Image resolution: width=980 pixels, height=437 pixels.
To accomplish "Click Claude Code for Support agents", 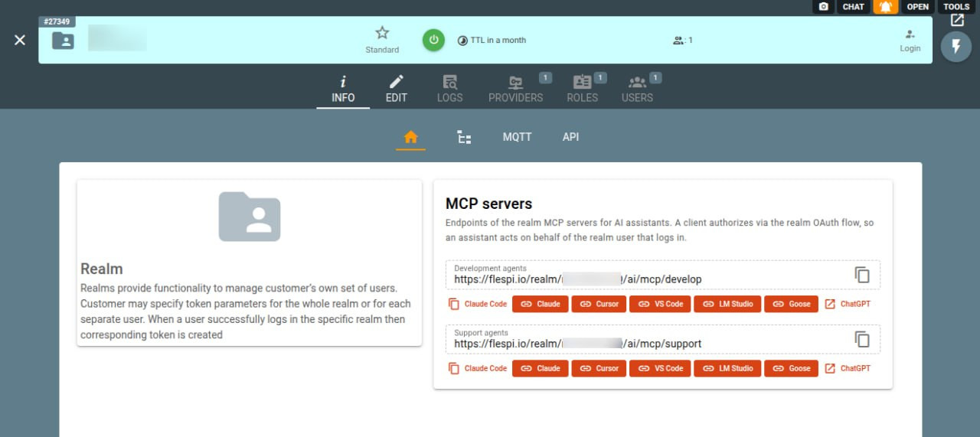I will click(478, 368).
